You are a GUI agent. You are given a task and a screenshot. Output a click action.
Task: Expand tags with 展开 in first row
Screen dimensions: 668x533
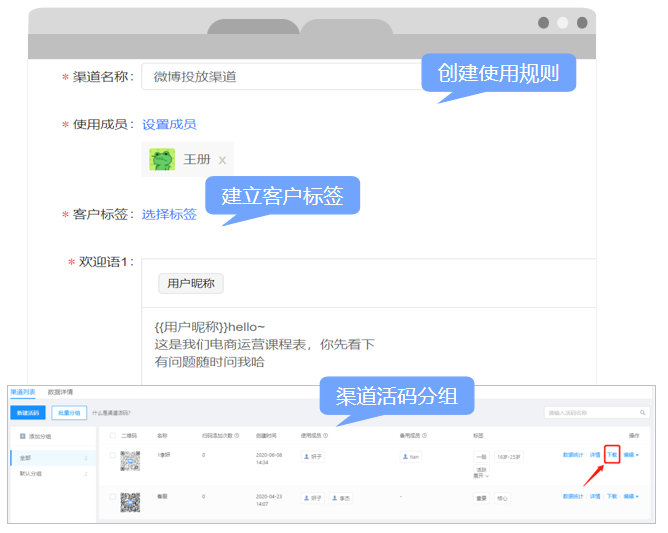(482, 475)
